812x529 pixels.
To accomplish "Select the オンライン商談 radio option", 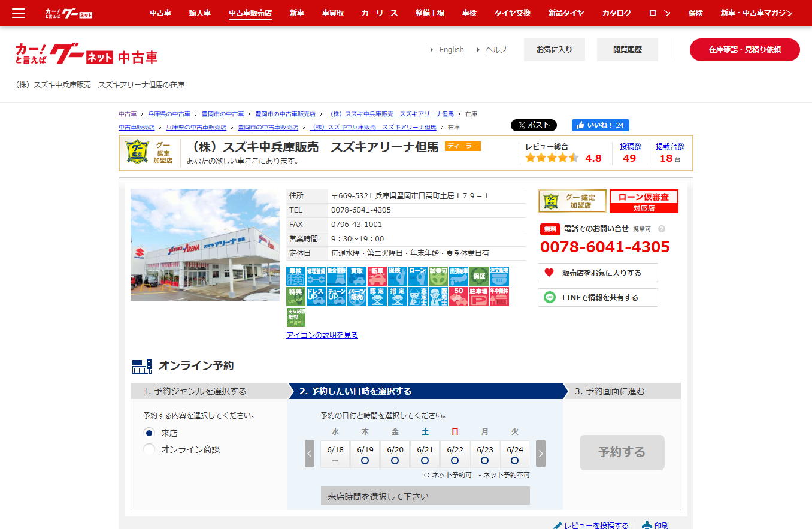I will point(149,449).
